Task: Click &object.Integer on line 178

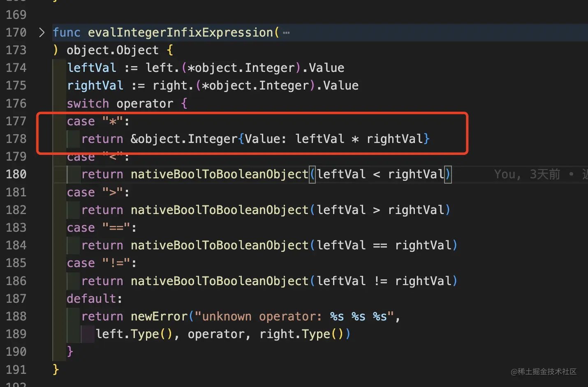Action: pyautogui.click(x=184, y=139)
